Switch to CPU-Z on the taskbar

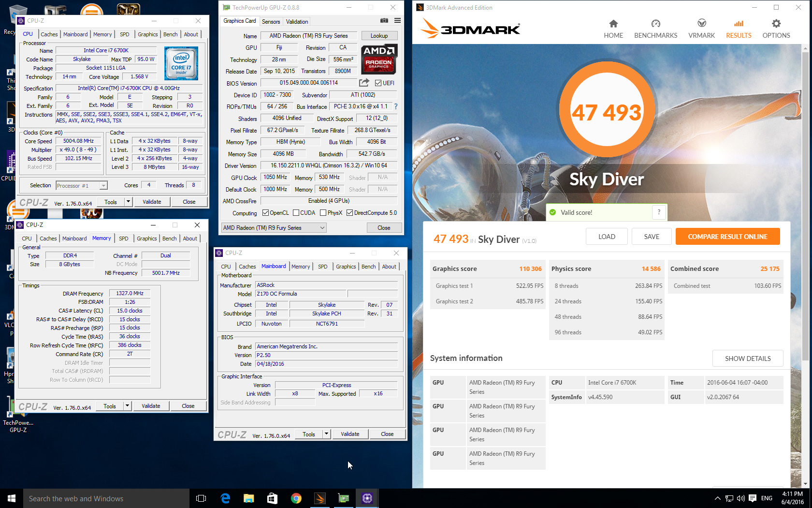coord(367,498)
